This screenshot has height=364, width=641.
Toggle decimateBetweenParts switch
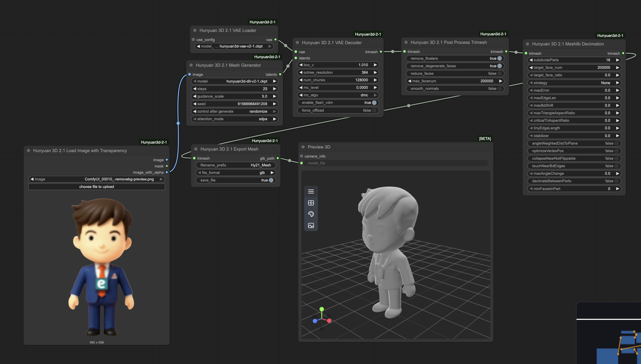(617, 181)
